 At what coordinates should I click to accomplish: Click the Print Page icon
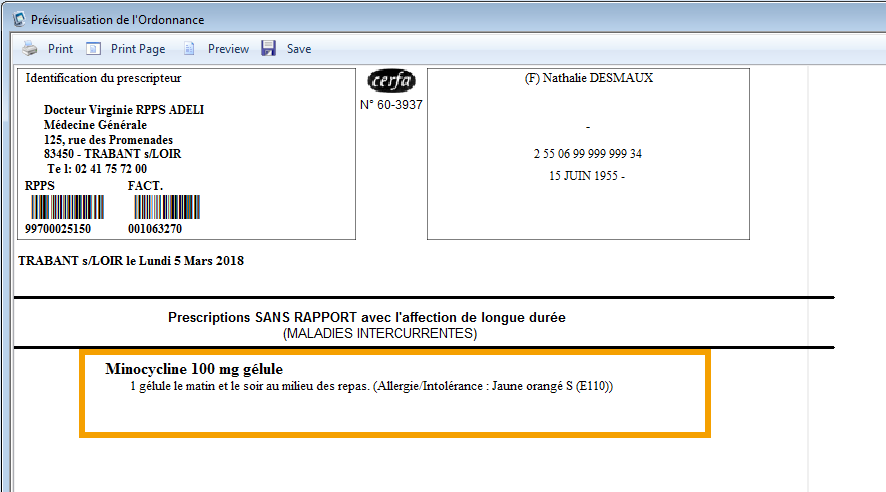pyautogui.click(x=94, y=48)
